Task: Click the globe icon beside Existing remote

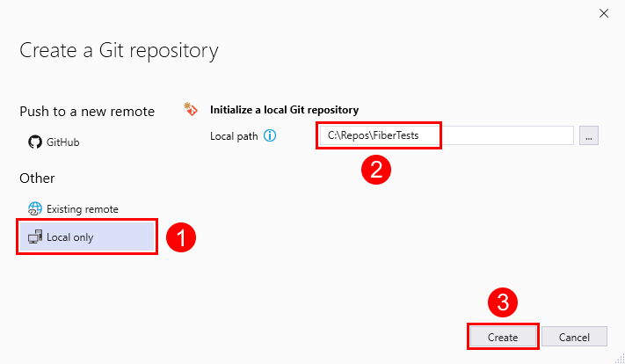Action: coord(35,209)
